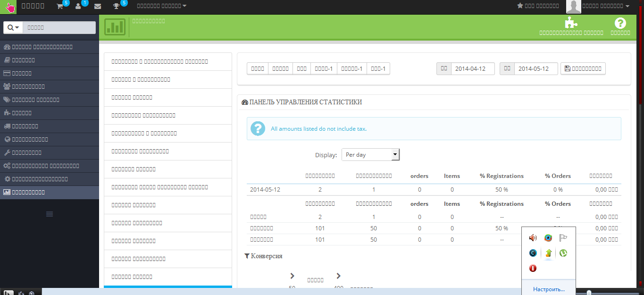Click the colorful Chrome-like tray icon

click(x=548, y=238)
